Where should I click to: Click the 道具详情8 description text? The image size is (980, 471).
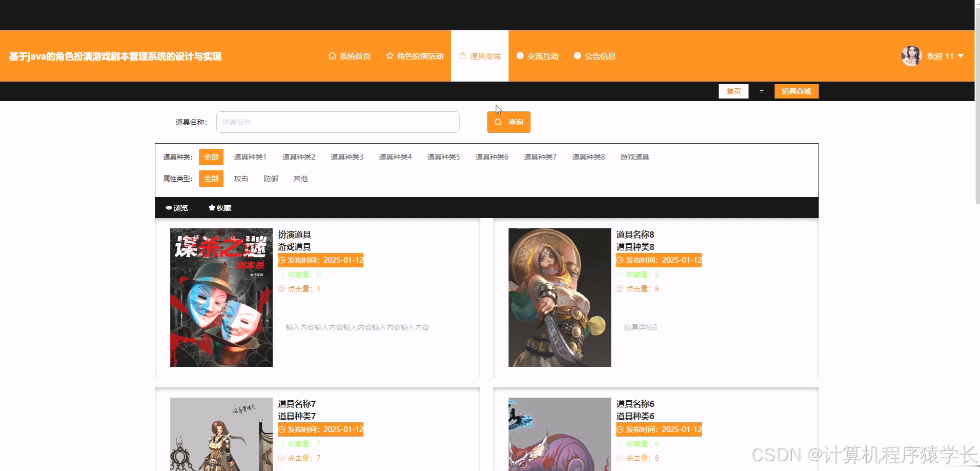coord(640,327)
